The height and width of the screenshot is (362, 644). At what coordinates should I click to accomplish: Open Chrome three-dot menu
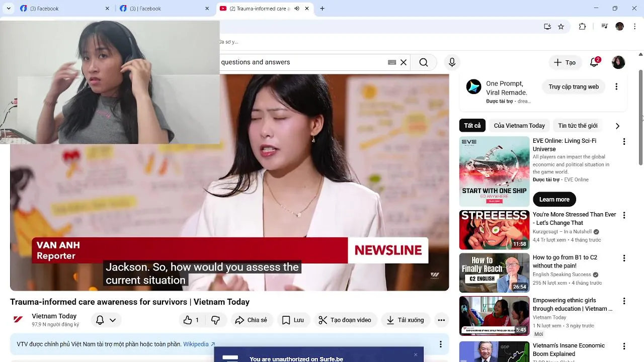coord(634,27)
